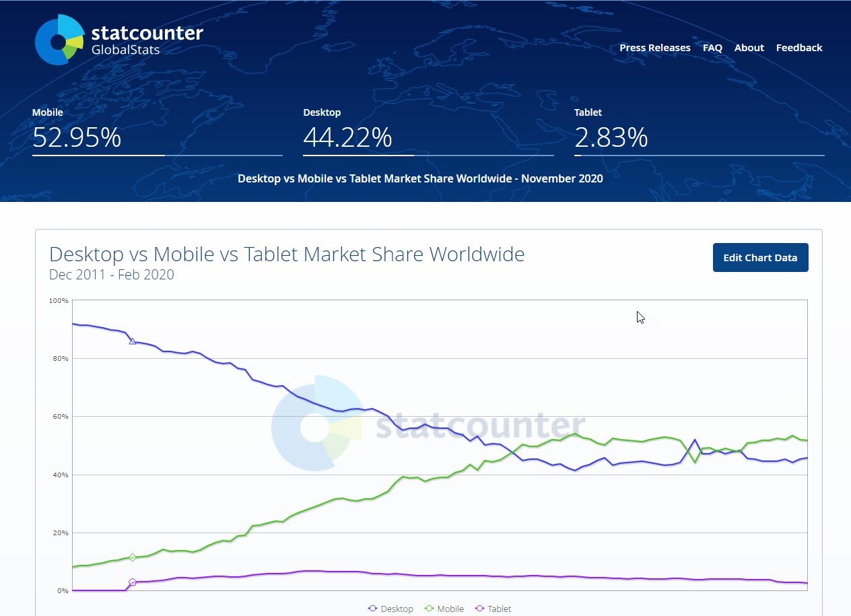Image resolution: width=851 pixels, height=616 pixels.
Task: Open the Feedback link
Action: click(x=799, y=48)
